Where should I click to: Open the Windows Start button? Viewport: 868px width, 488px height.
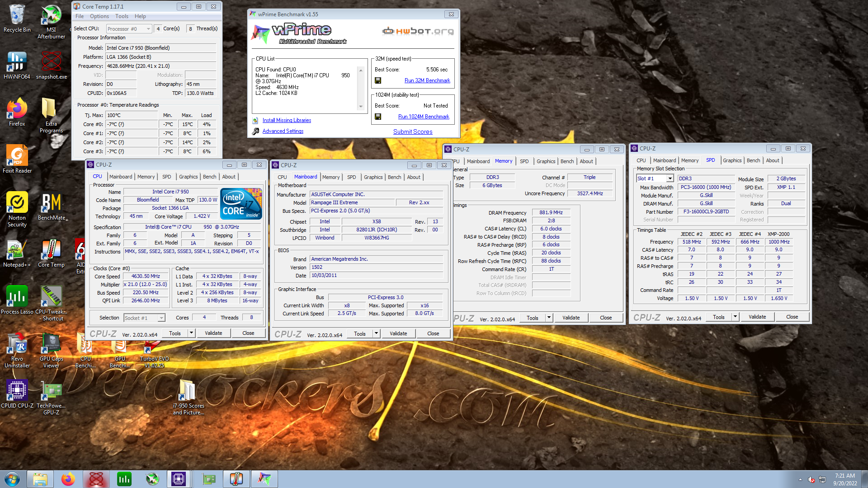[12, 479]
